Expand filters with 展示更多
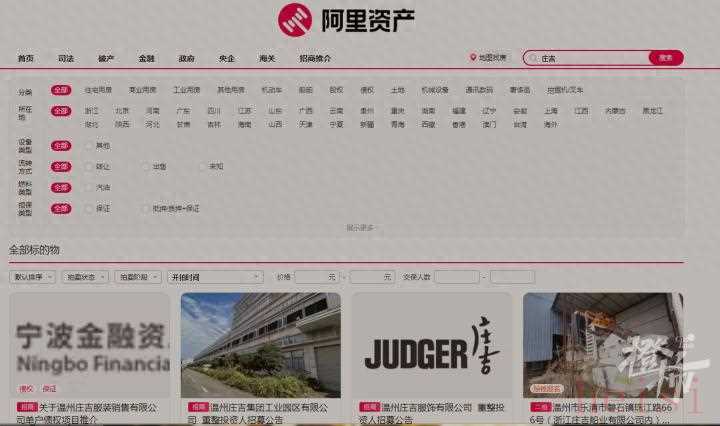 362,228
